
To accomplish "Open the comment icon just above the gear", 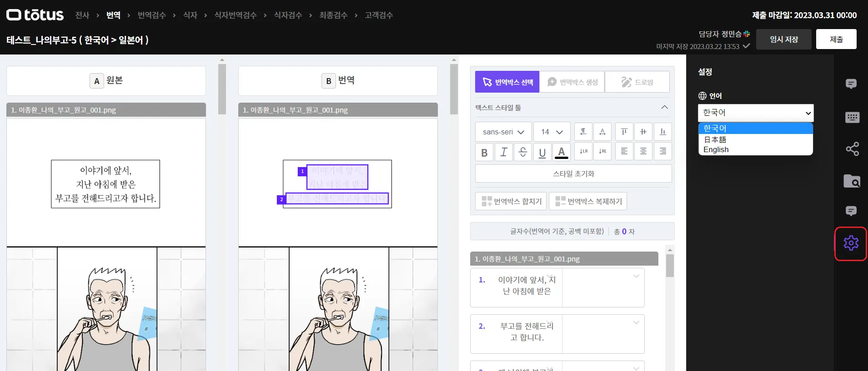I will (x=851, y=211).
